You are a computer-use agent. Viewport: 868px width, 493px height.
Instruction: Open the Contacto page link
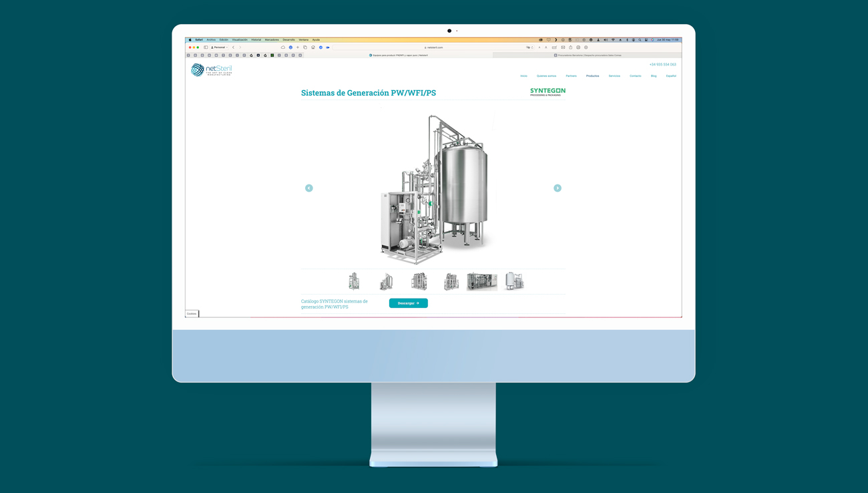pyautogui.click(x=635, y=76)
